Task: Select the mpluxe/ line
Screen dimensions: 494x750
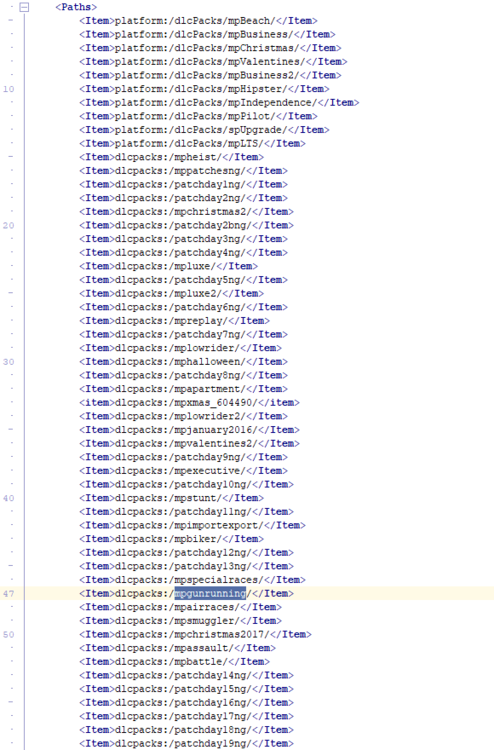Action: click(169, 266)
